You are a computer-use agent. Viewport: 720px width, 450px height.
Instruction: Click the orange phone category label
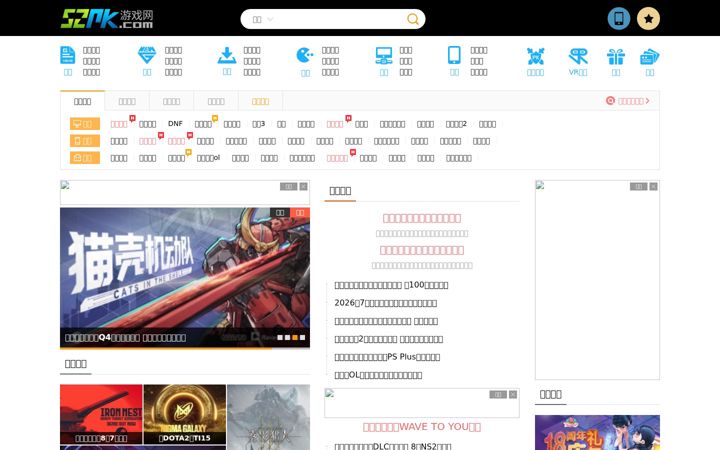click(85, 141)
